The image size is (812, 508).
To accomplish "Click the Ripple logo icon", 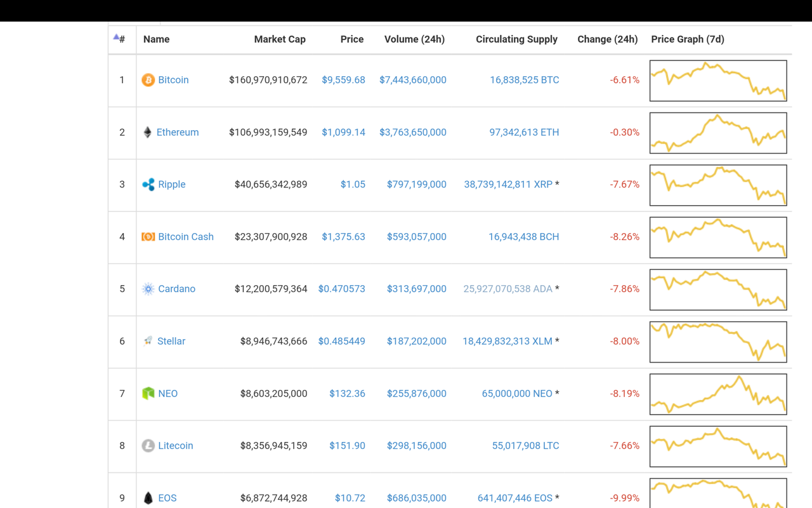I will tap(148, 184).
